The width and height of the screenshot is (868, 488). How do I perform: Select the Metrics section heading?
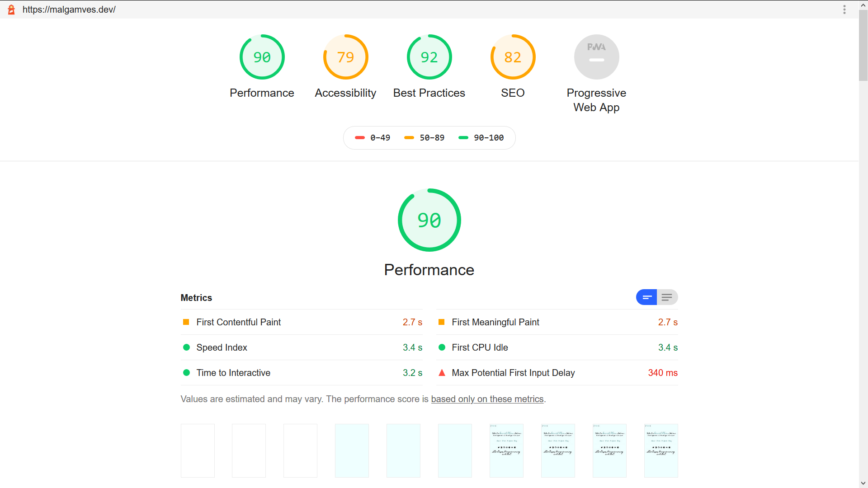coord(196,298)
